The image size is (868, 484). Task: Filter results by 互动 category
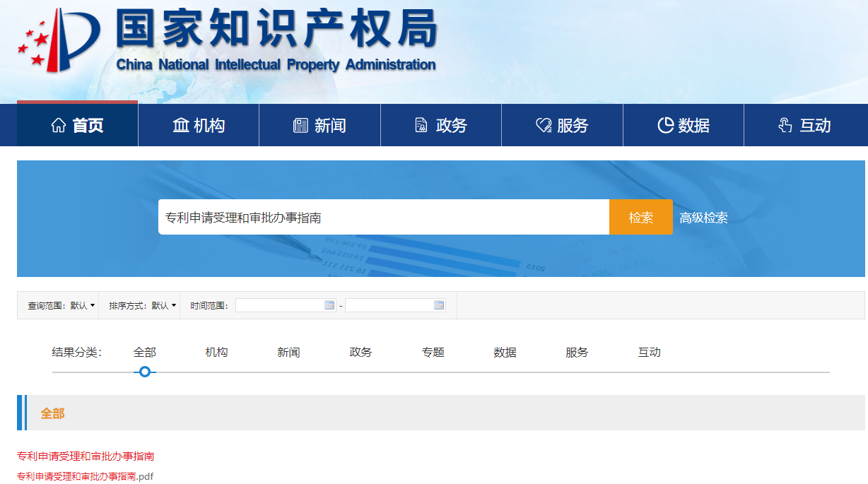649,352
